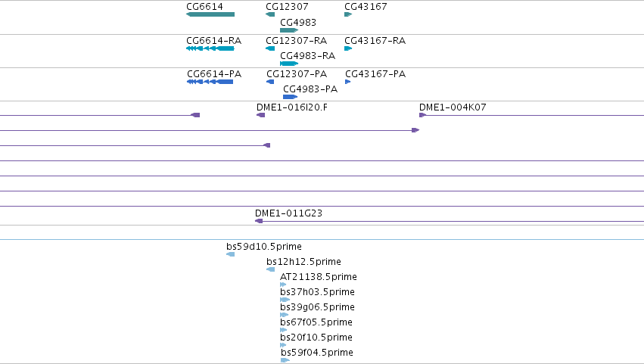644x364 pixels.
Task: Click the CG6614-PA label
Action: pos(214,74)
